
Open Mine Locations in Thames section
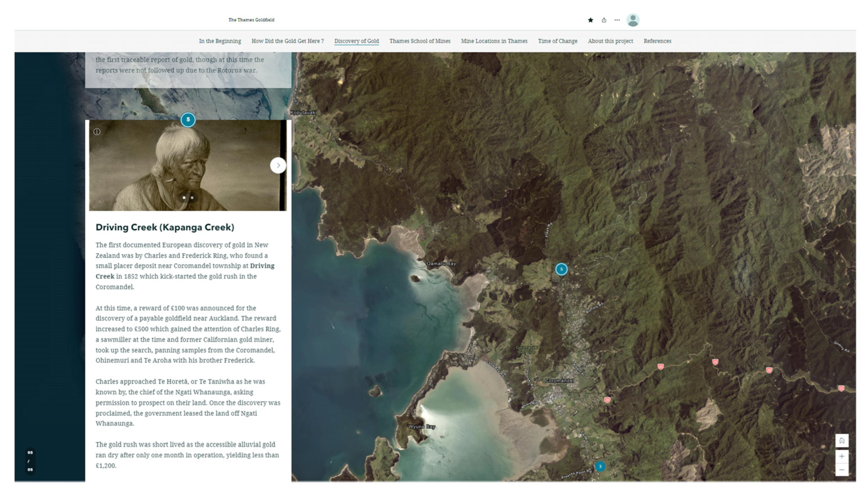click(494, 41)
